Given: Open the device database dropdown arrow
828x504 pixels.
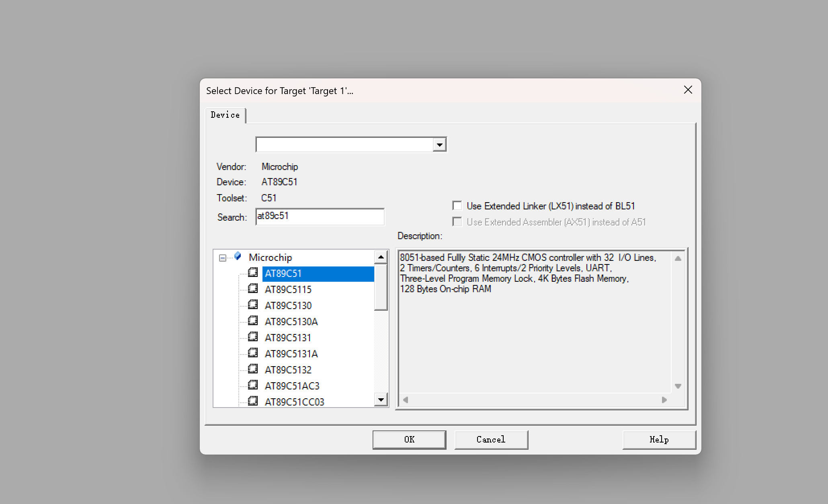Looking at the screenshot, I should (x=440, y=145).
